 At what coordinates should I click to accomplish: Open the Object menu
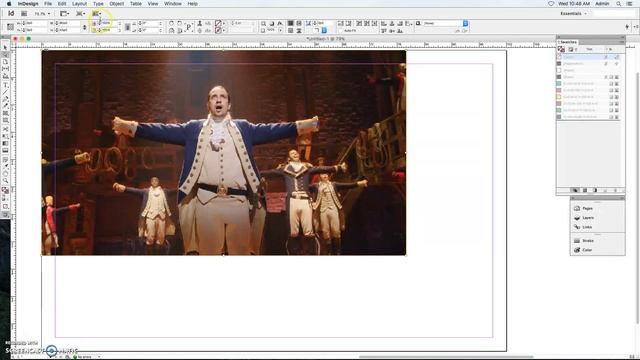(116, 4)
